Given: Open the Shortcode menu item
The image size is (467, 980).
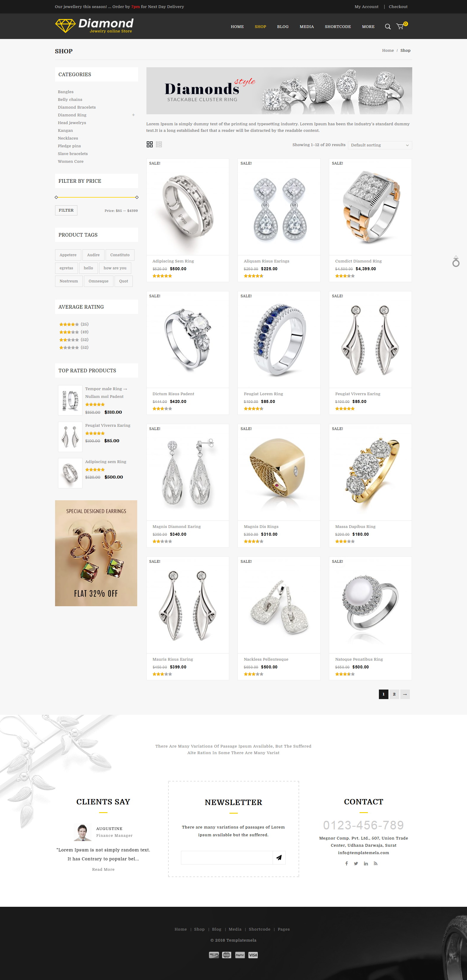Looking at the screenshot, I should click(x=338, y=26).
